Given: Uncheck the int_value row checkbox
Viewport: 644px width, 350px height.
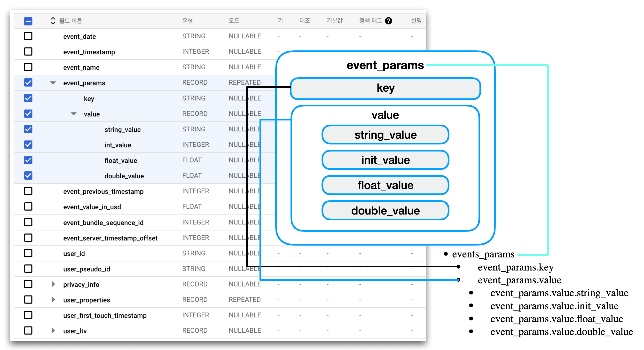Looking at the screenshot, I should (x=28, y=145).
